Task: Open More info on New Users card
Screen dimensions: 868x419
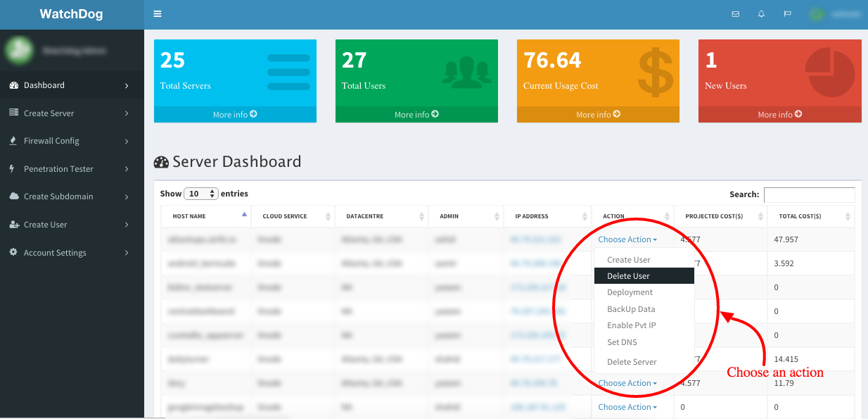Action: 779,114
